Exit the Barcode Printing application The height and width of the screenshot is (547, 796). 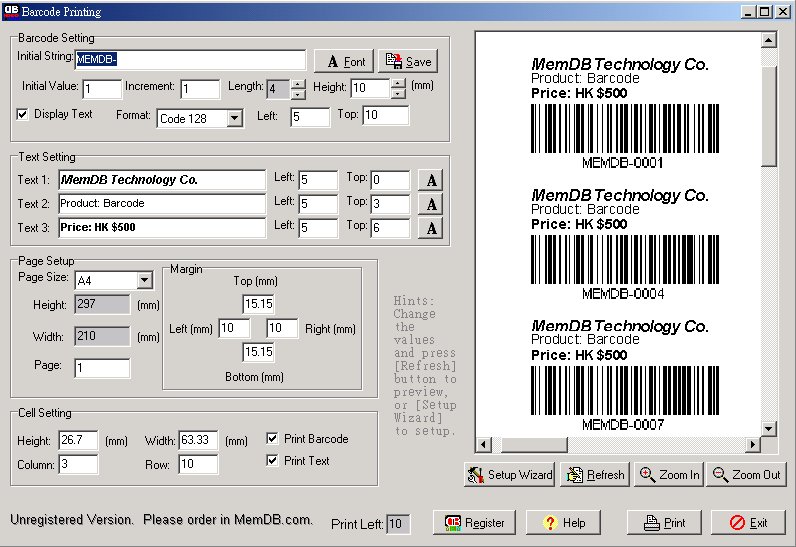(748, 523)
